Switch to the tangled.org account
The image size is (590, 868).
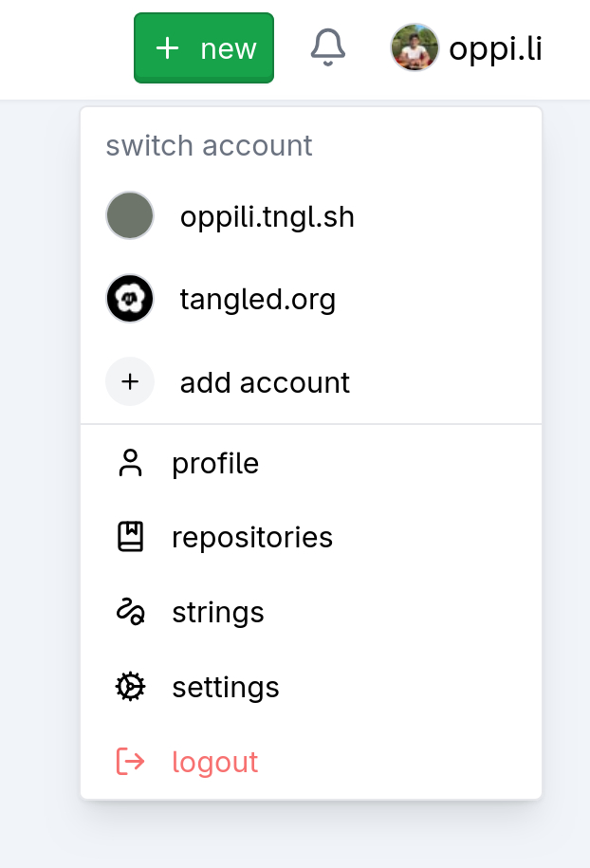(x=257, y=300)
